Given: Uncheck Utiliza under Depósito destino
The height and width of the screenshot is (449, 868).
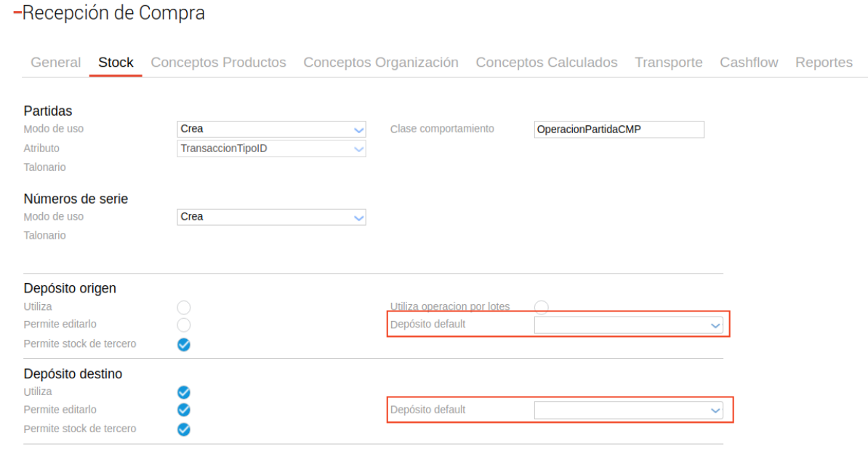Looking at the screenshot, I should 184,392.
